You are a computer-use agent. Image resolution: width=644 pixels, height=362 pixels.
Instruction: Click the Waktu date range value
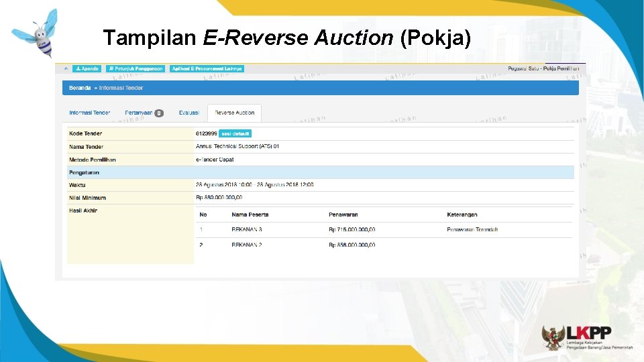pyautogui.click(x=255, y=185)
